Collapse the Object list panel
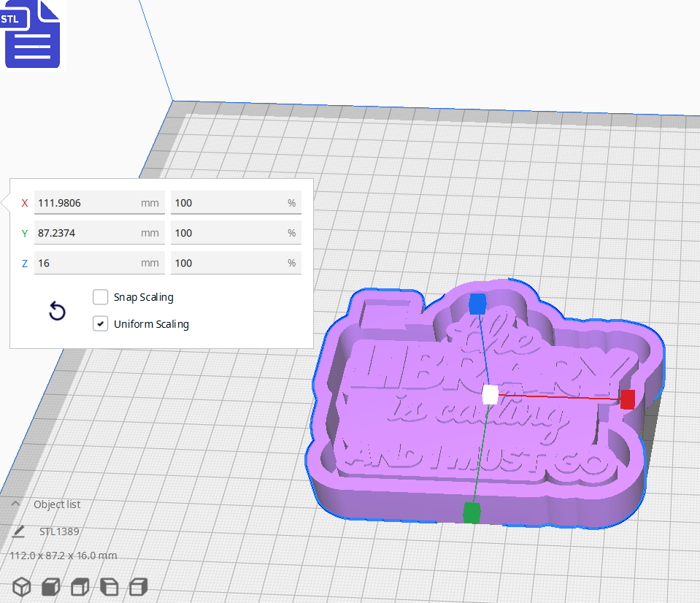The width and height of the screenshot is (700, 603). [x=15, y=504]
